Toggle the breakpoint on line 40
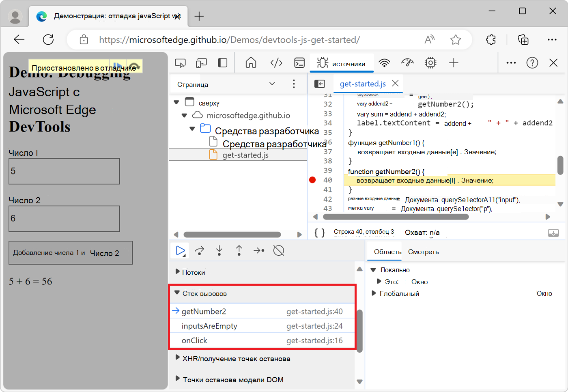The width and height of the screenshot is (568, 392). [312, 180]
